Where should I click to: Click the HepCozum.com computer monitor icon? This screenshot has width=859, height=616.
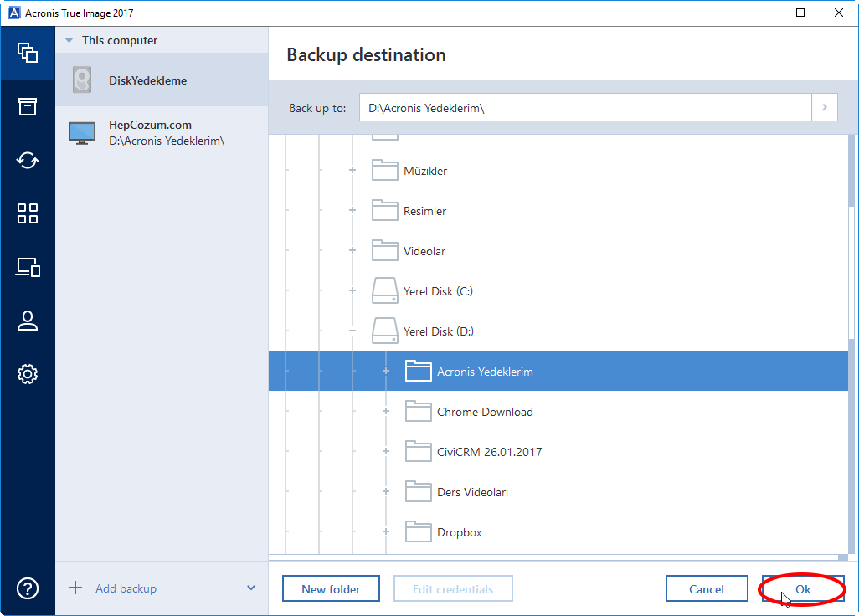tap(82, 133)
